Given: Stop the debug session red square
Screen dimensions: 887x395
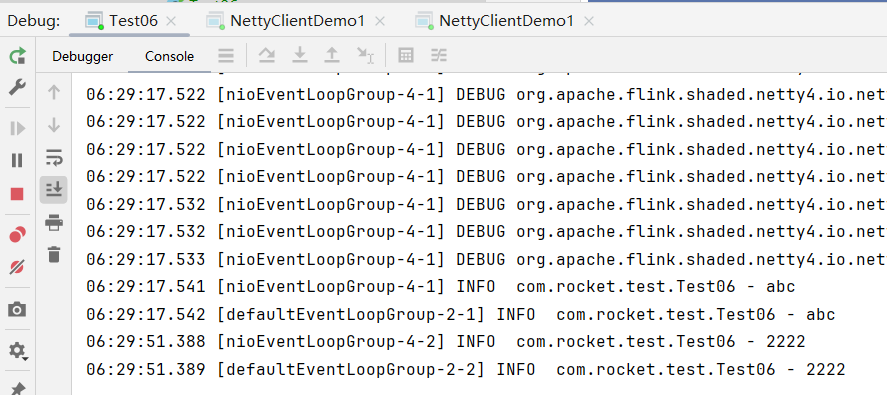Looking at the screenshot, I should pyautogui.click(x=18, y=195).
